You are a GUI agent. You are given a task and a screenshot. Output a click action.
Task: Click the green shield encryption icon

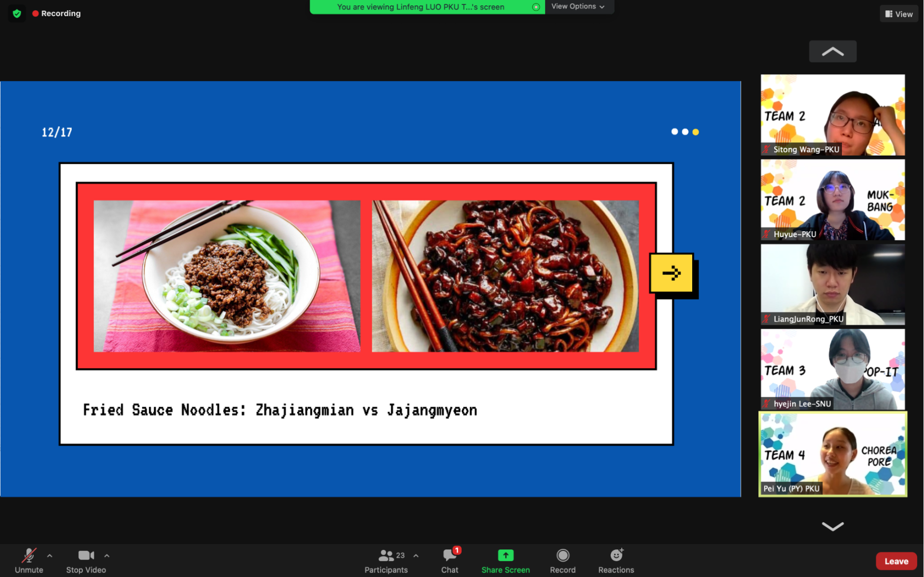17,13
